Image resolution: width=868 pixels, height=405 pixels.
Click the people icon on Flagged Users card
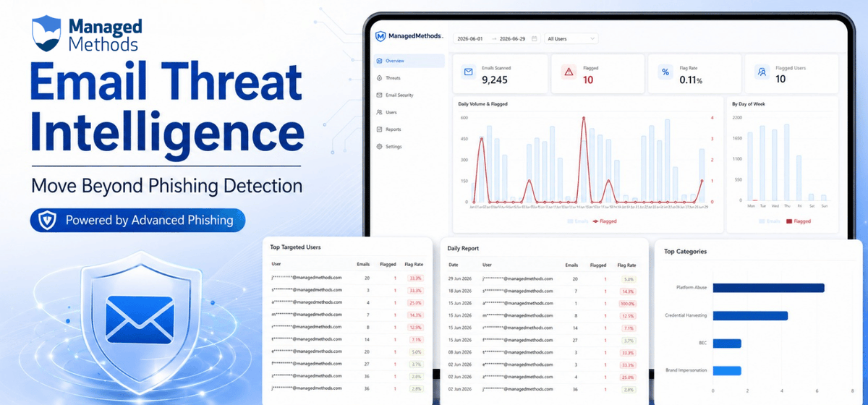click(x=762, y=72)
